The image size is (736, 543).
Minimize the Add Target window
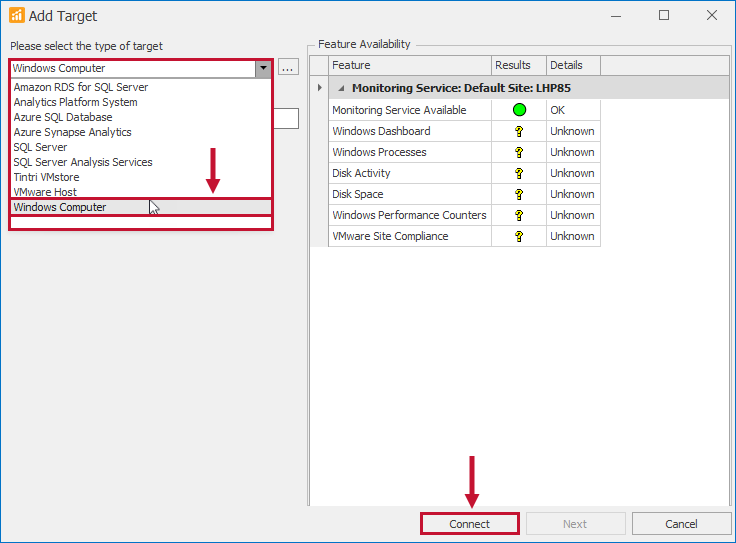(x=616, y=15)
